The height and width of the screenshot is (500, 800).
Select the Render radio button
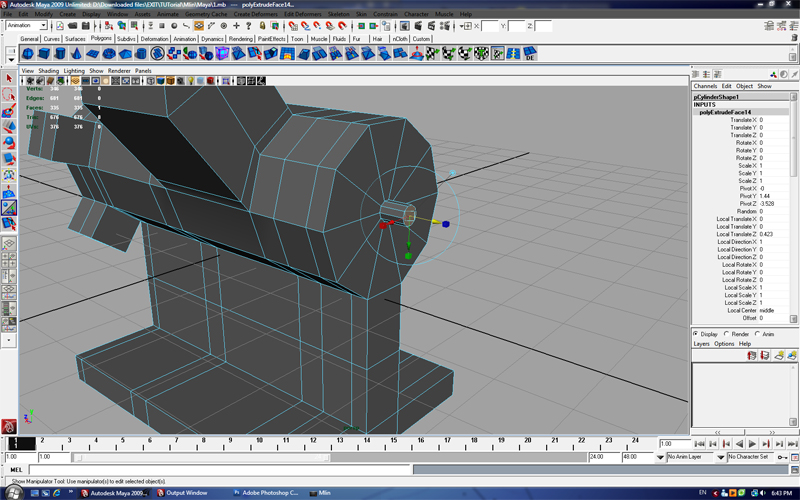(x=727, y=334)
